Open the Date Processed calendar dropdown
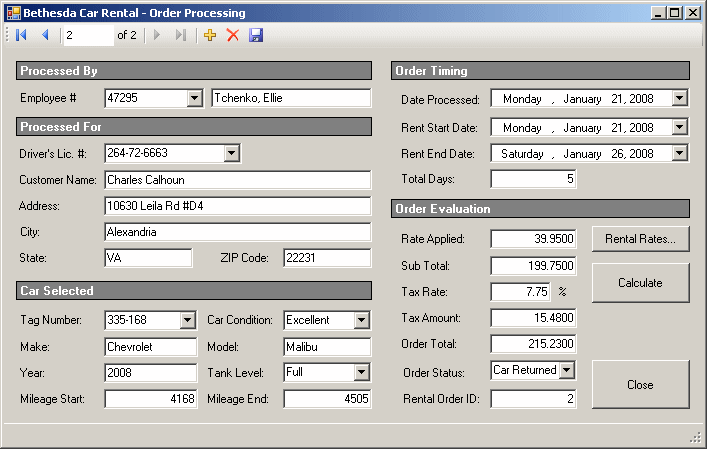 [679, 98]
